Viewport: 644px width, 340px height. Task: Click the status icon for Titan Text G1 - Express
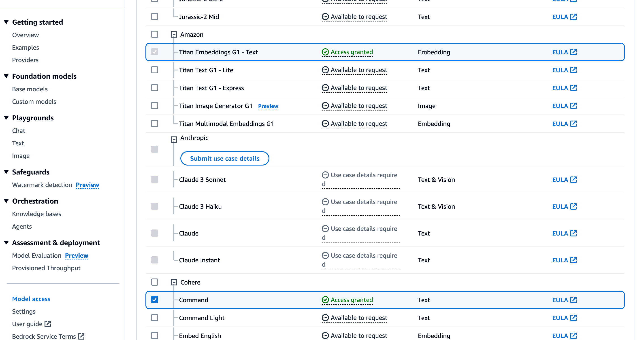[x=325, y=88]
